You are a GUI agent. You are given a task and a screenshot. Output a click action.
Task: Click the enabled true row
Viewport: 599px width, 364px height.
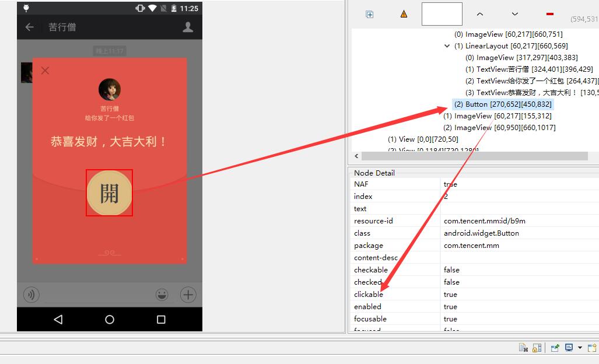point(474,306)
